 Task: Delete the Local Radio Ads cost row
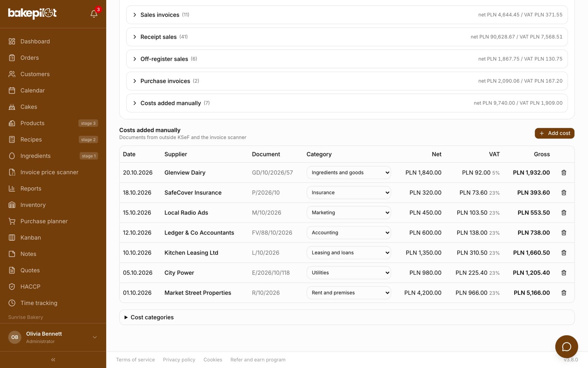tap(563, 213)
